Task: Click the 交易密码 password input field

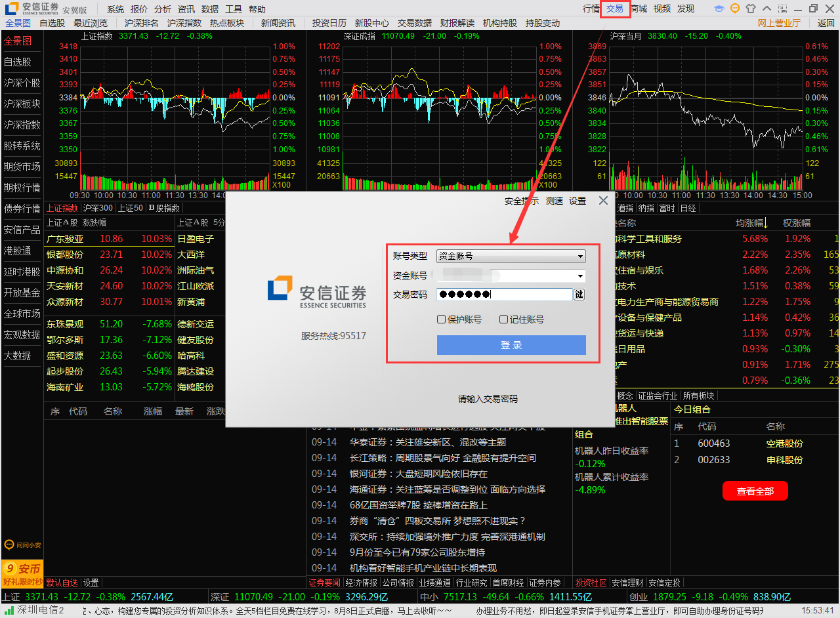Action: click(x=504, y=295)
